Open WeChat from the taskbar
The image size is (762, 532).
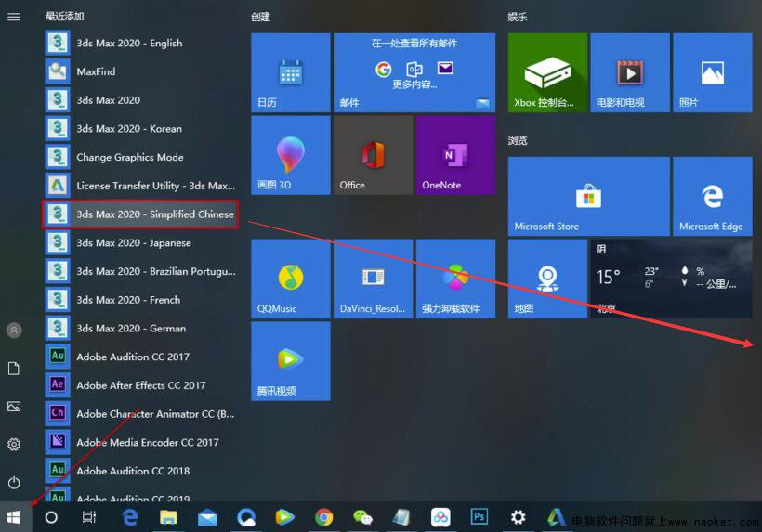coord(362,517)
